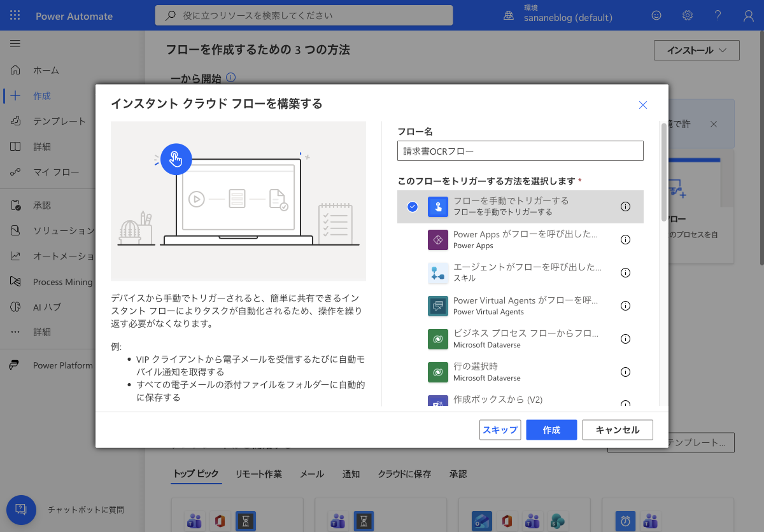Click the search magnifier icon
Image resolution: width=764 pixels, height=532 pixels.
point(170,16)
